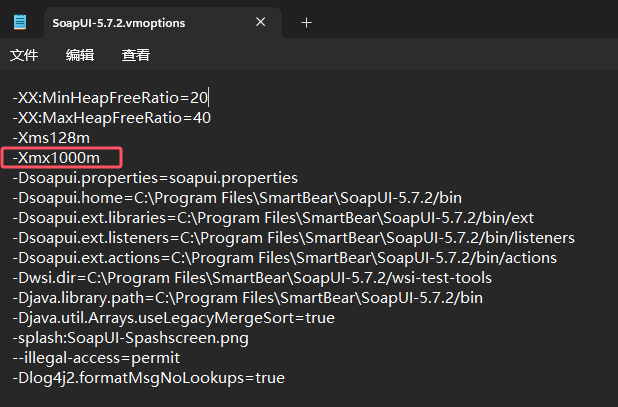Open the 查看 menu

click(136, 55)
